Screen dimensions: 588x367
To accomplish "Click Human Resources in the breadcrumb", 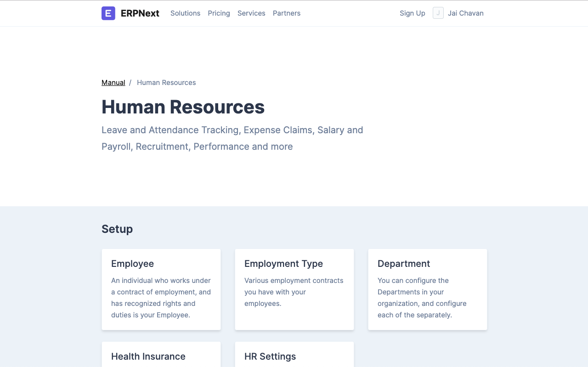I will point(166,83).
